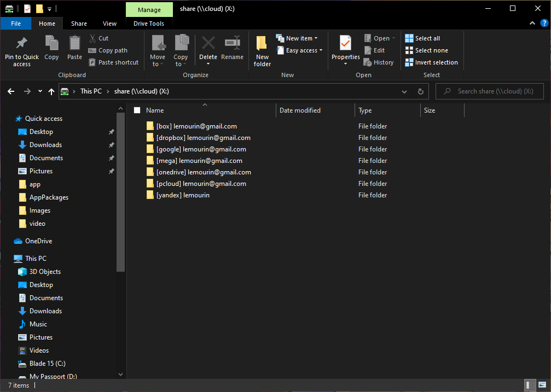Click the Properties checkmark icon
Viewport: 551px width, 392px height.
coord(345,43)
